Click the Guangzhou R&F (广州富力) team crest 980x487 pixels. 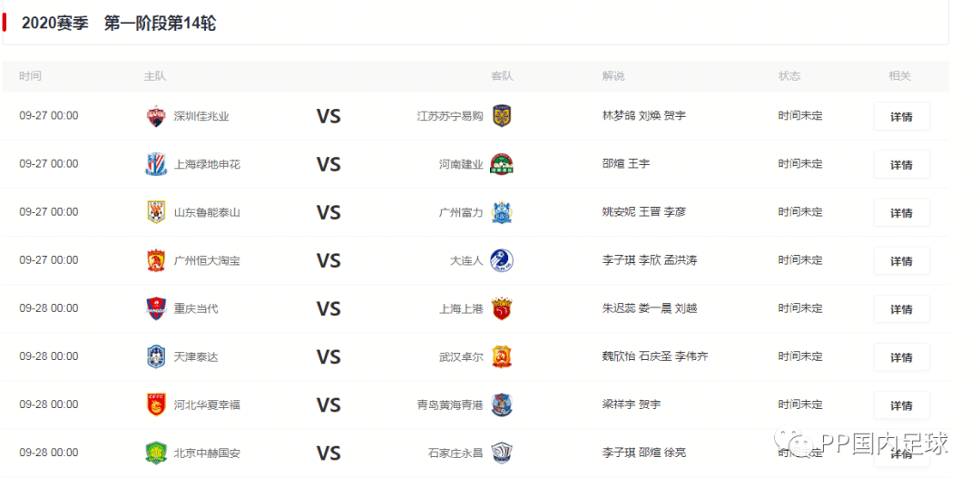pyautogui.click(x=502, y=212)
